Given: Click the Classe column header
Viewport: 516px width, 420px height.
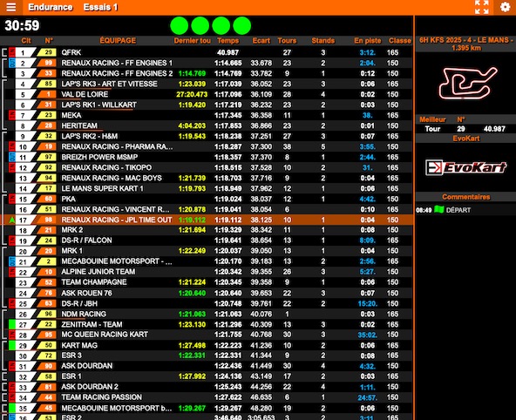Looking at the screenshot, I should pos(400,40).
